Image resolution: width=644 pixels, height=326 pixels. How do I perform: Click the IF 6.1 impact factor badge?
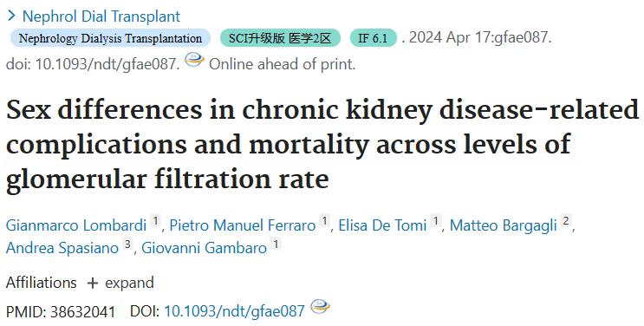pyautogui.click(x=374, y=38)
